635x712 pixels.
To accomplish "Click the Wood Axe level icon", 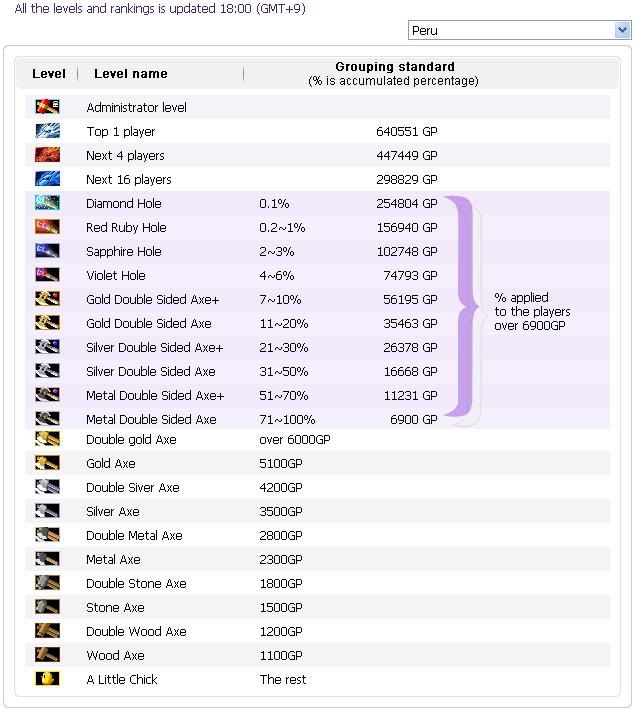I will [47, 655].
